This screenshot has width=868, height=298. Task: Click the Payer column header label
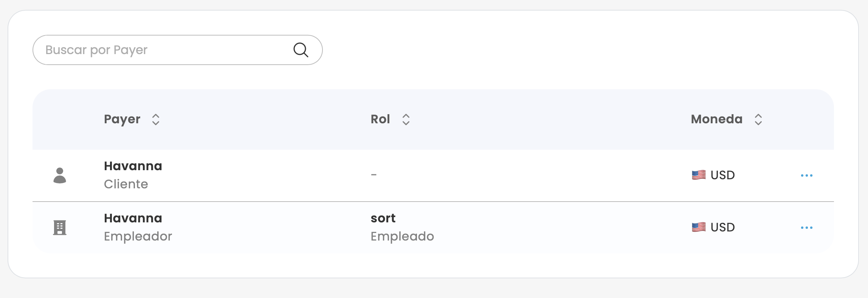click(122, 120)
